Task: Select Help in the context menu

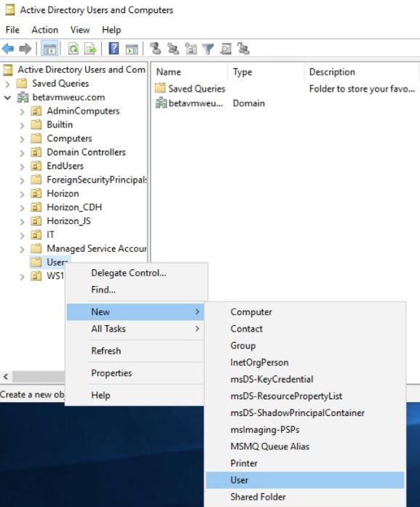Action: pos(135,395)
